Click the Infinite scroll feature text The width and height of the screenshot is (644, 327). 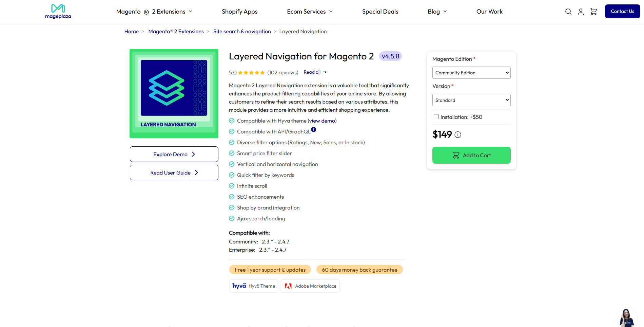(252, 186)
